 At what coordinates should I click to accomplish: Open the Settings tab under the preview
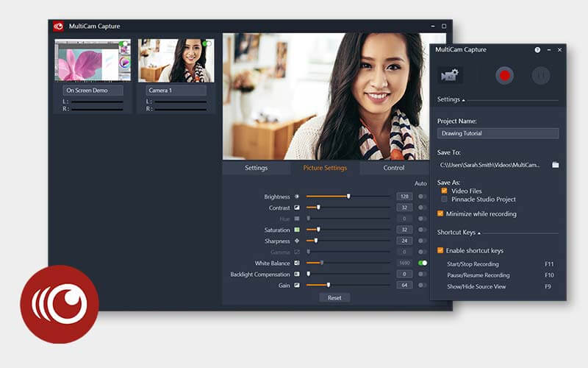(x=256, y=168)
